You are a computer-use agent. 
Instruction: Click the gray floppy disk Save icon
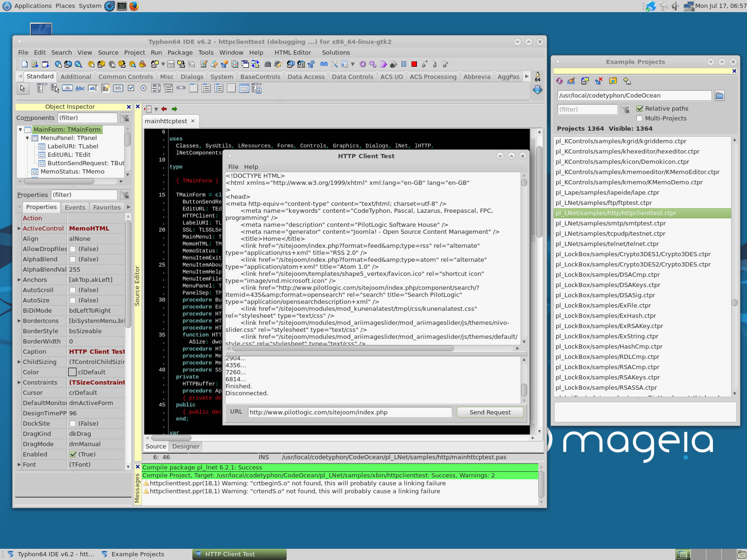point(170,64)
